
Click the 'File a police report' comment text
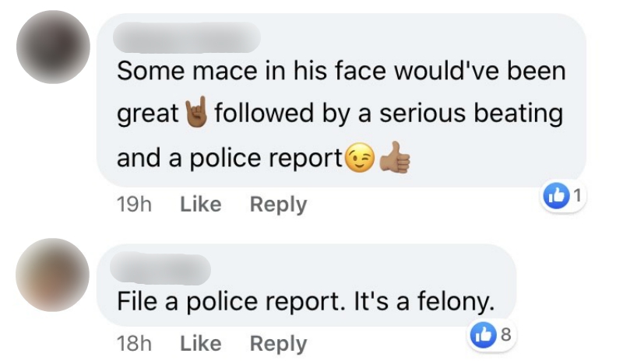tap(306, 302)
